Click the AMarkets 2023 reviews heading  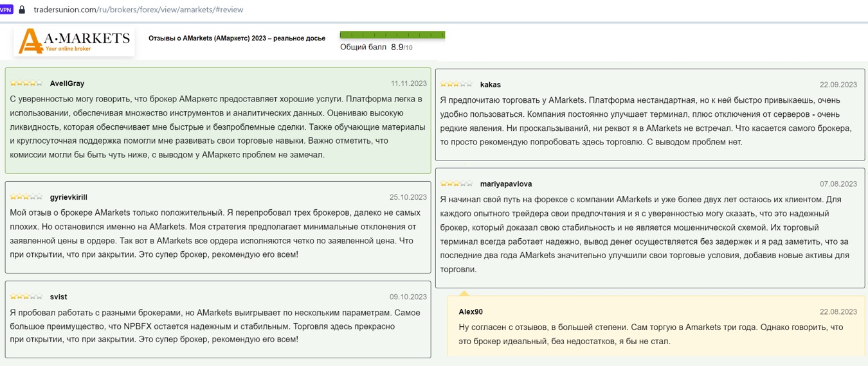[237, 39]
